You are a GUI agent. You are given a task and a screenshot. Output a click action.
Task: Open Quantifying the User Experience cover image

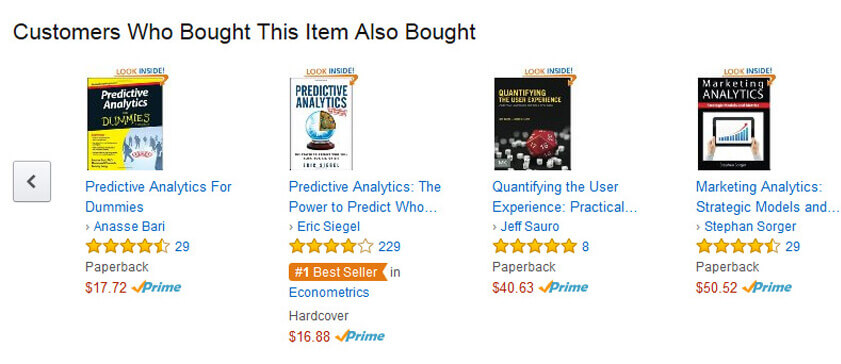532,124
